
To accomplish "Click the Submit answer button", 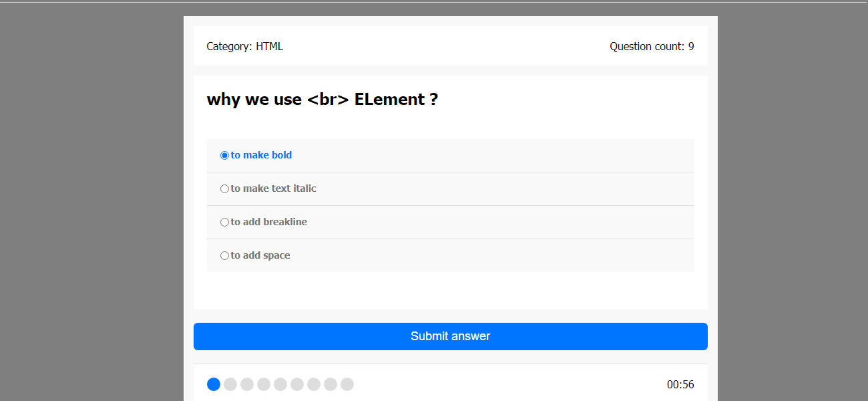I will 451,336.
